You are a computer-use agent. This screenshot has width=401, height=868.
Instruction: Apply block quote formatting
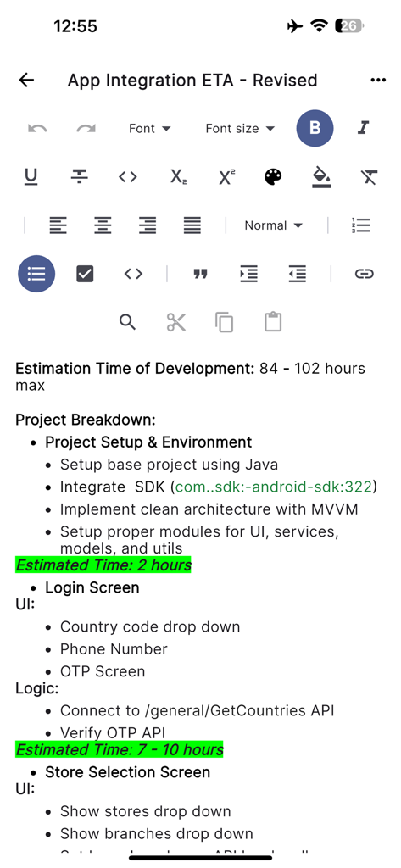(x=200, y=274)
